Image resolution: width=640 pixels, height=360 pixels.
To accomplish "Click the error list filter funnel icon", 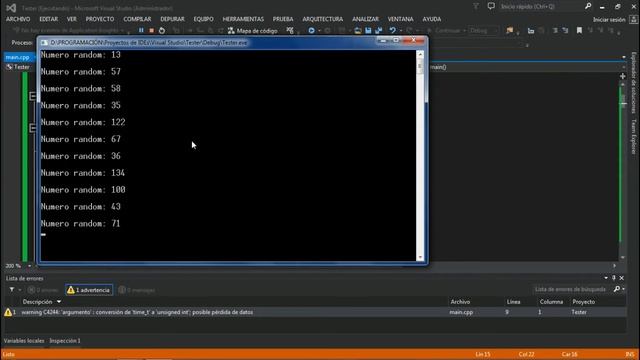I will [12, 290].
